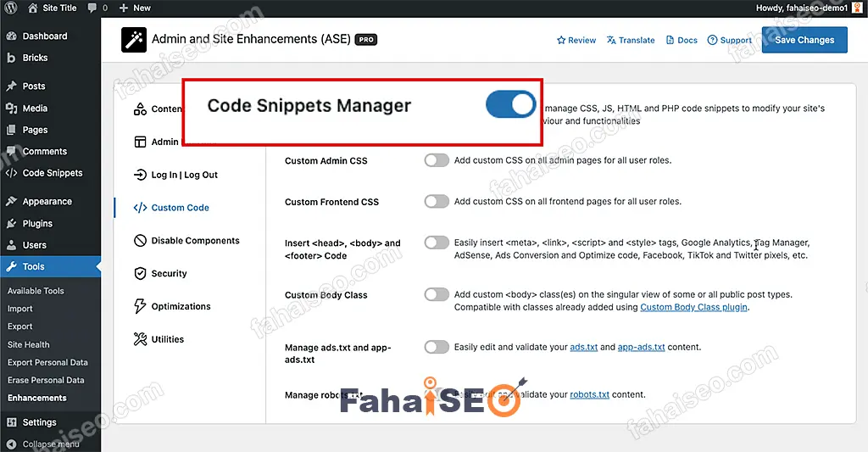This screenshot has width=868, height=452.
Task: Open Erase Personal Data submenu item
Action: (46, 380)
